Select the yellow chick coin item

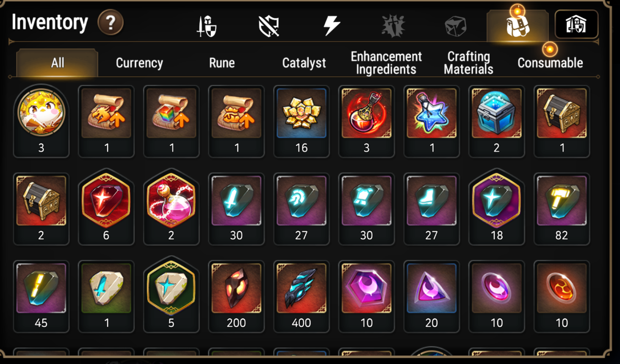point(41,121)
